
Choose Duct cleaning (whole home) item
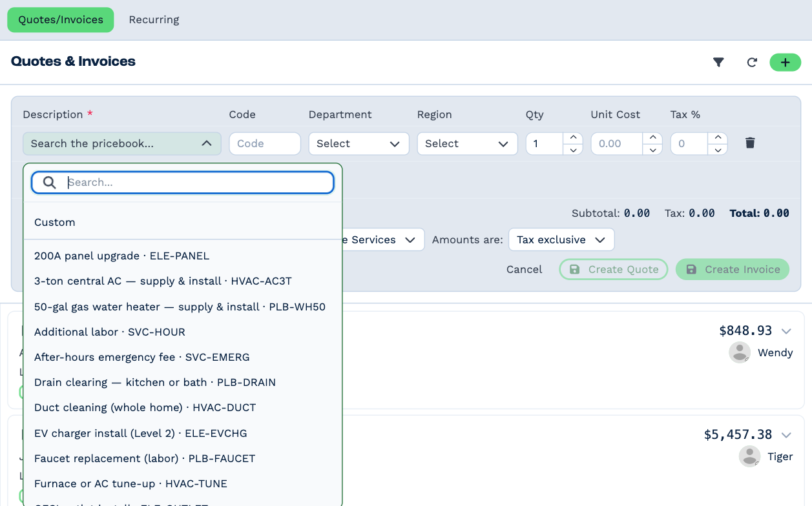click(183, 407)
